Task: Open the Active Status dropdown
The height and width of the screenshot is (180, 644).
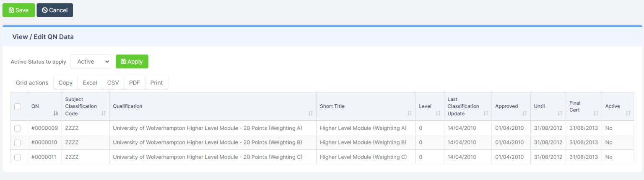Action: tap(91, 62)
